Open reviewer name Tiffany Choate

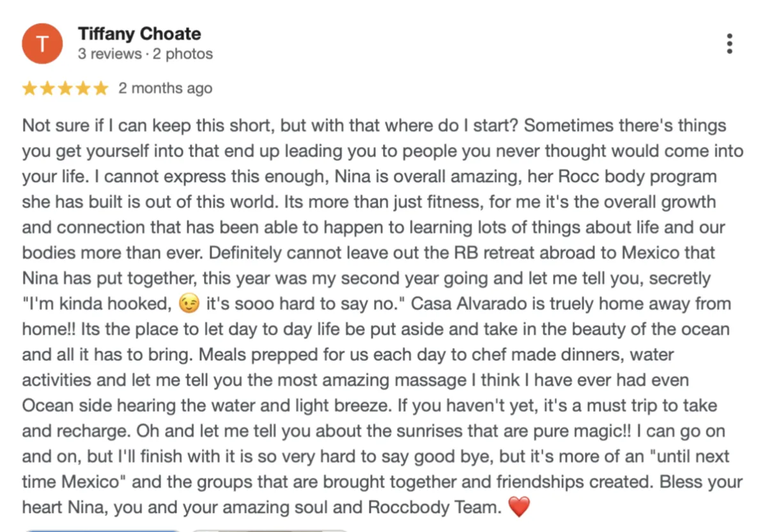pyautogui.click(x=139, y=34)
